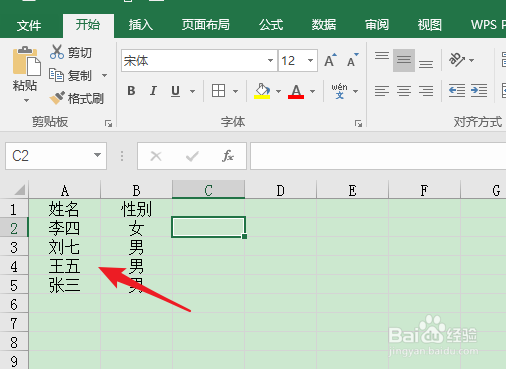506x369 pixels.
Task: Align text right horizontally
Action: pyautogui.click(x=426, y=91)
